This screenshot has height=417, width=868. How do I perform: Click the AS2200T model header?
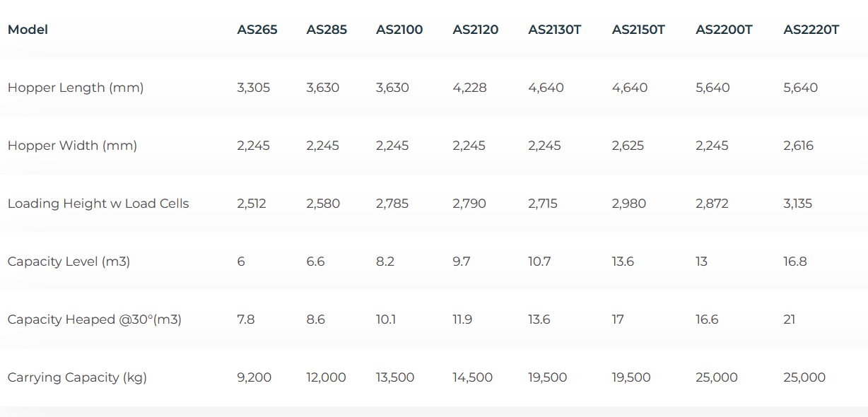point(724,30)
